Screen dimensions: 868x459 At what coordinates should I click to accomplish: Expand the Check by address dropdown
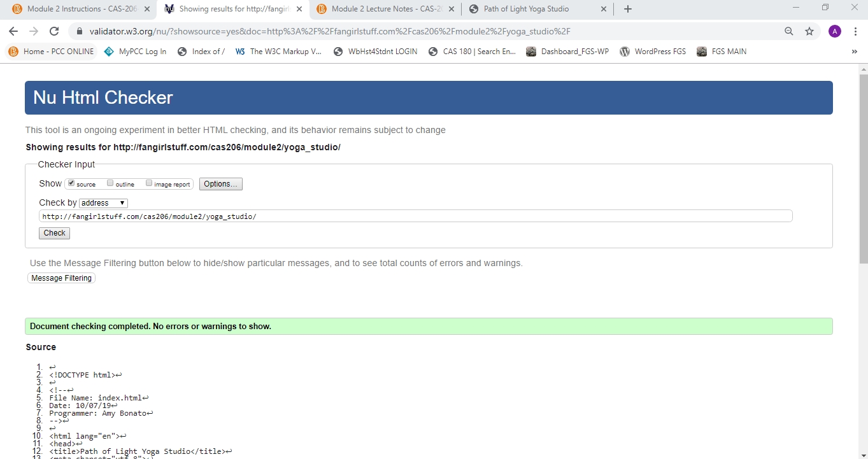pyautogui.click(x=103, y=203)
